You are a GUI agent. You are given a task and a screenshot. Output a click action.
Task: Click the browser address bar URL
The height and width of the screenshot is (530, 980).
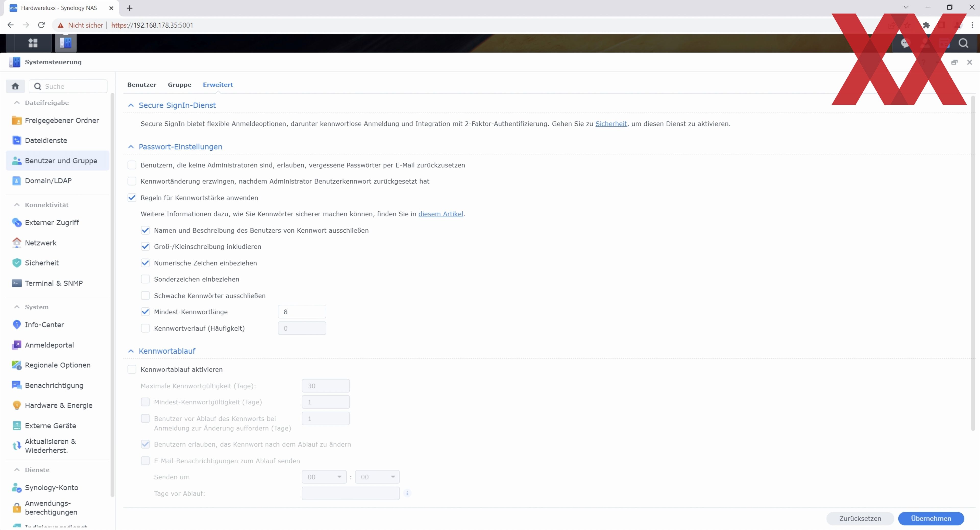152,25
